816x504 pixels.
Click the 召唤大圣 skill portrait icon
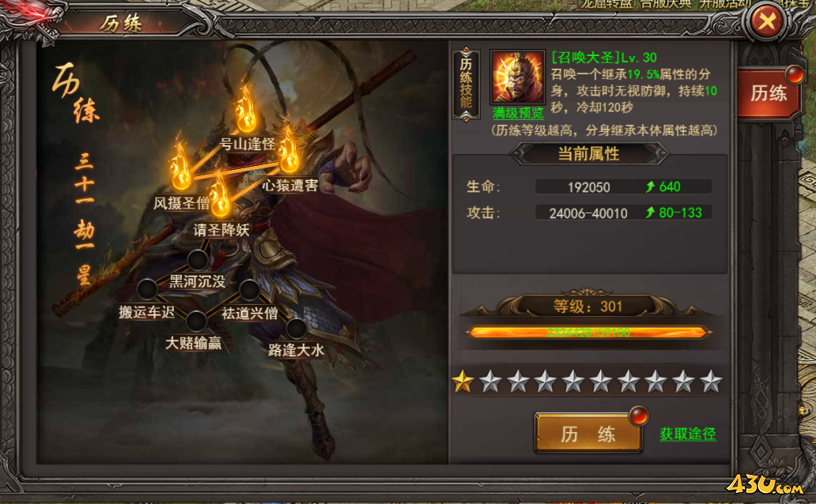coord(517,77)
